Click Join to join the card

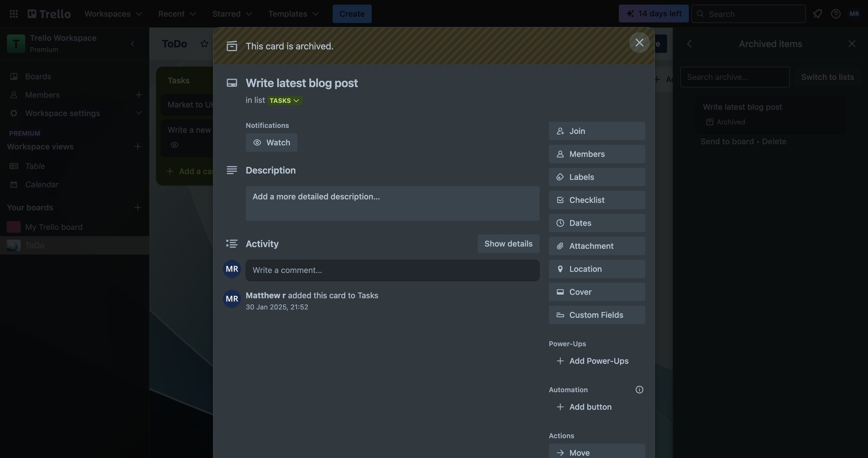597,131
